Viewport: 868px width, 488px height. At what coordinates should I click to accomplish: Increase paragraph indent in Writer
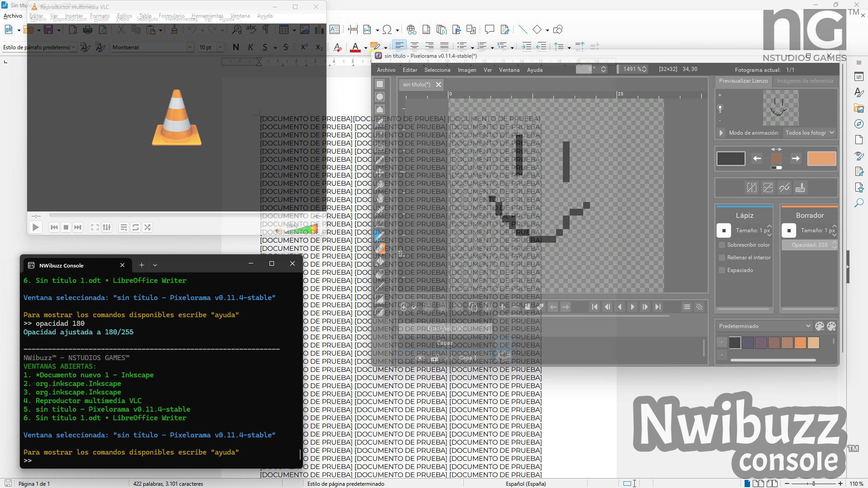click(526, 47)
